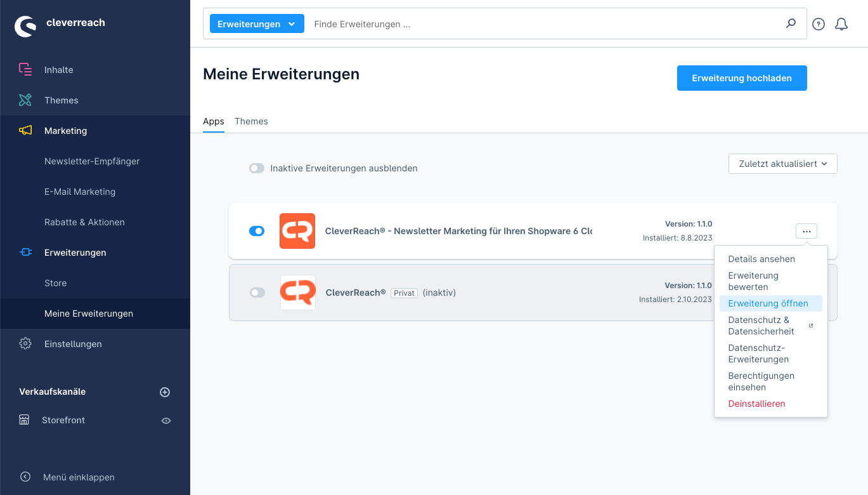868x495 pixels.
Task: Click the Inhalte sidebar icon
Action: [x=25, y=70]
